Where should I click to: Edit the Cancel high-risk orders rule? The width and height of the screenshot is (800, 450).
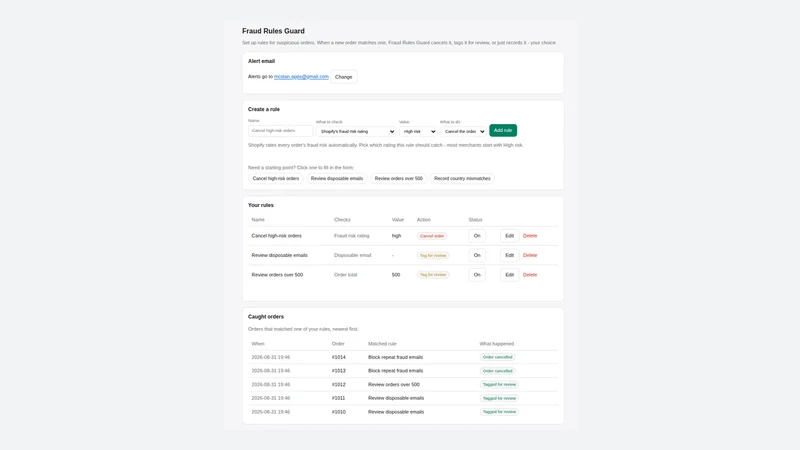[x=509, y=236]
